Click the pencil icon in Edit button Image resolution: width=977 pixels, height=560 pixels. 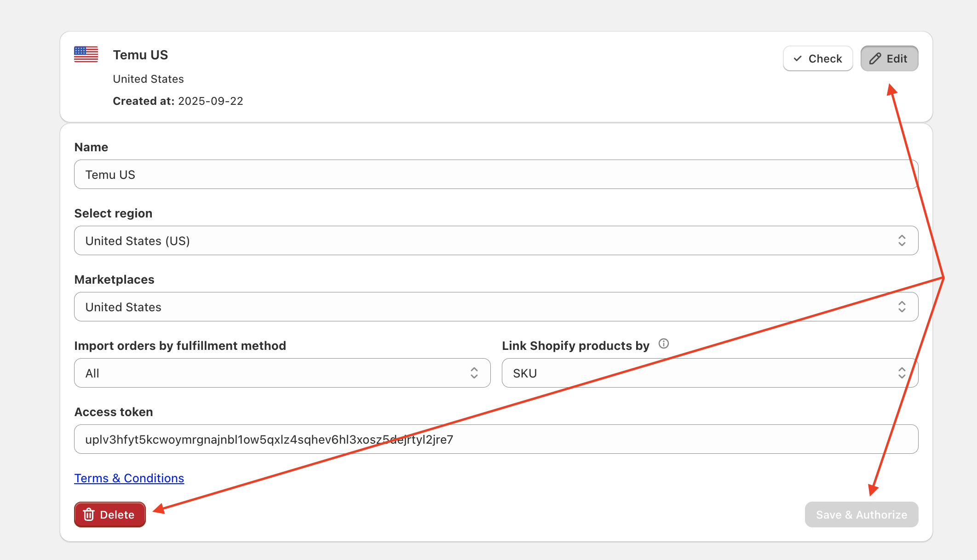pos(875,58)
